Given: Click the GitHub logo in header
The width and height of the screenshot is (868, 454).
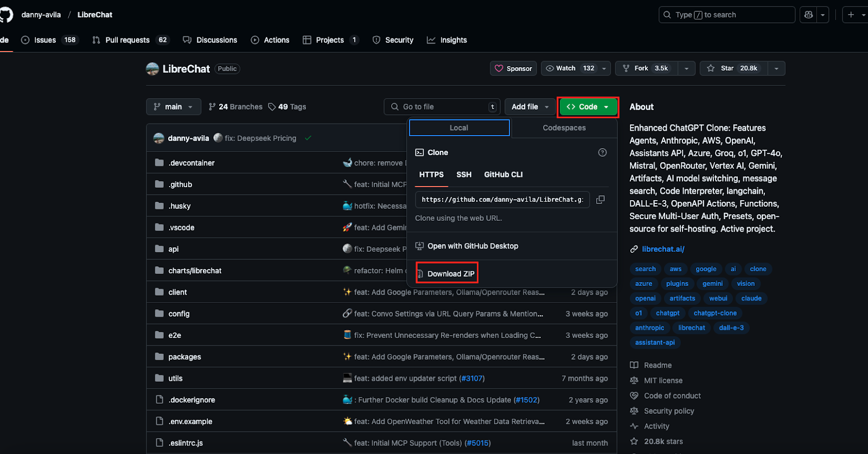Looking at the screenshot, I should [x=5, y=15].
